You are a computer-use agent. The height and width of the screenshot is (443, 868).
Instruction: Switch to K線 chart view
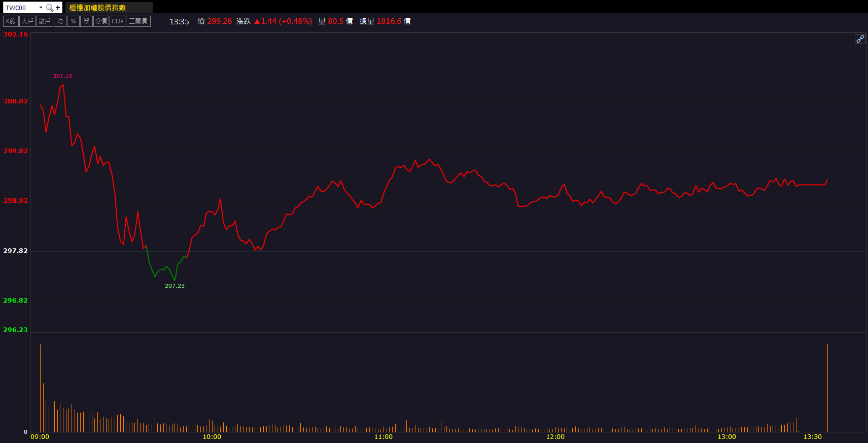tap(11, 21)
